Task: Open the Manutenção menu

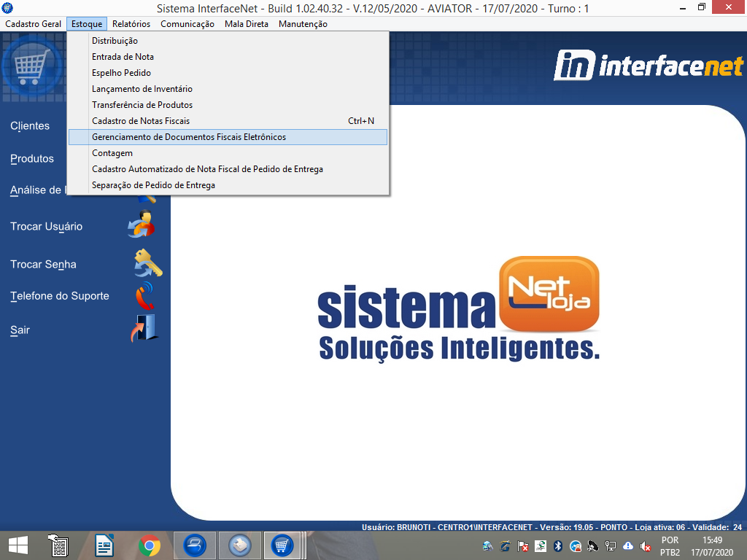Action: (x=303, y=24)
